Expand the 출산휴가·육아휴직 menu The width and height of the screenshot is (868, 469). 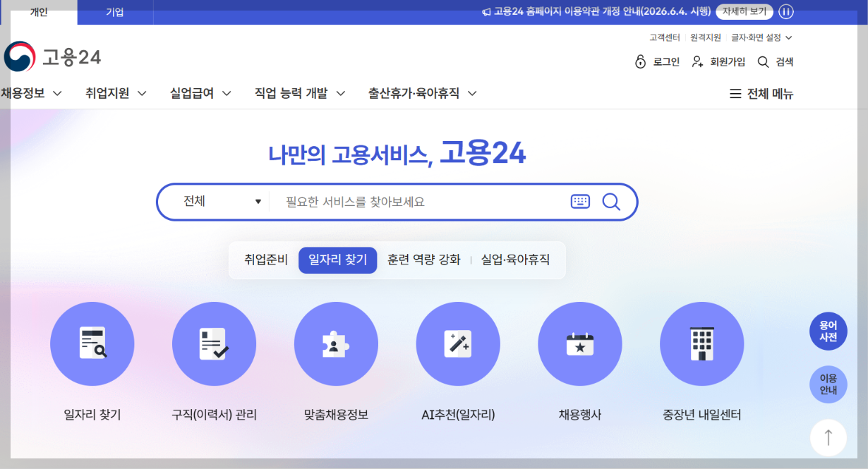pos(423,93)
